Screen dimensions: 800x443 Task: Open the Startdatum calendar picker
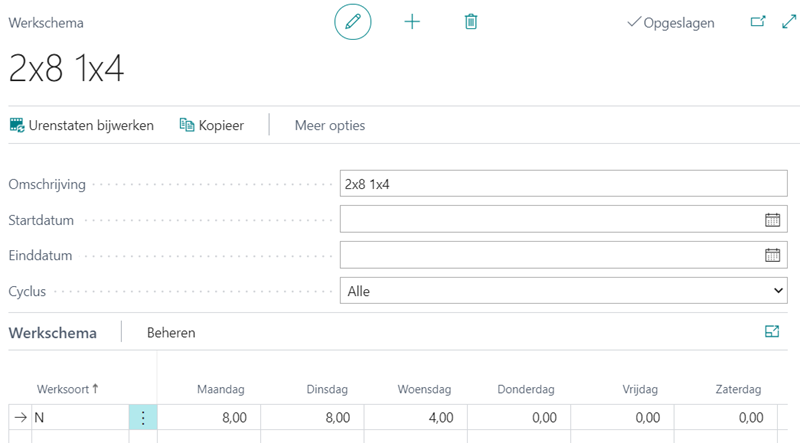pos(772,219)
